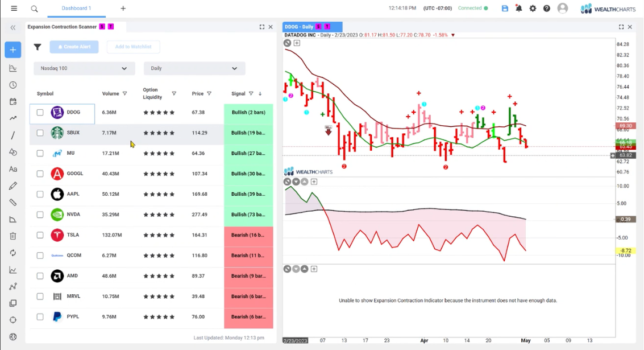This screenshot has height=350, width=644.
Task: Click the Create Alert button
Action: (74, 47)
